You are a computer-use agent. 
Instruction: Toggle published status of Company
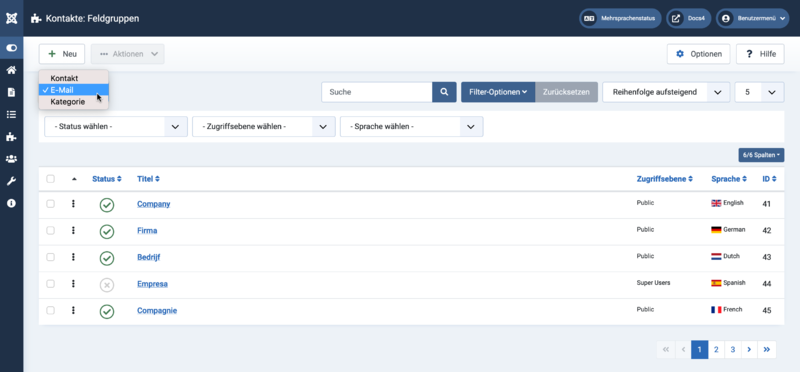[x=107, y=205]
